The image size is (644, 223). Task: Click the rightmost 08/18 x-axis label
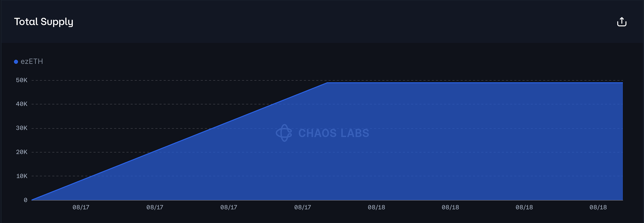[598, 208]
